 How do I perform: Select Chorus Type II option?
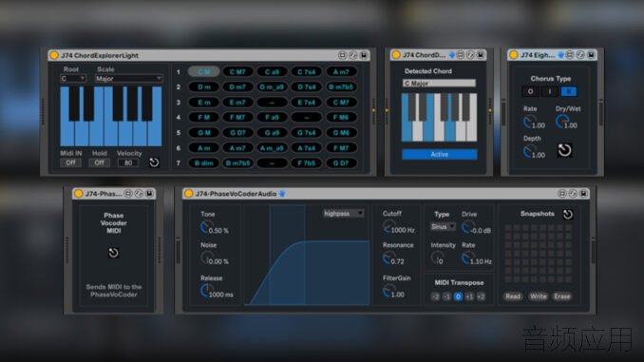tap(569, 91)
